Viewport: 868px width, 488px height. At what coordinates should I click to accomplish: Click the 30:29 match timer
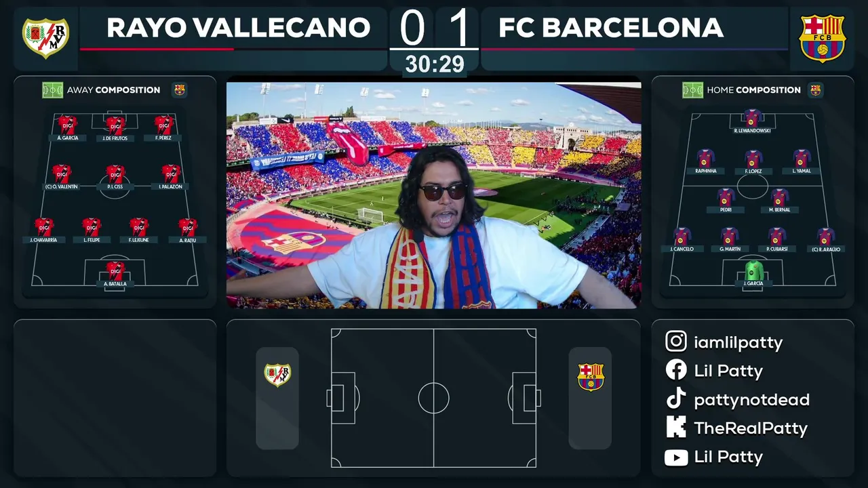pyautogui.click(x=435, y=64)
